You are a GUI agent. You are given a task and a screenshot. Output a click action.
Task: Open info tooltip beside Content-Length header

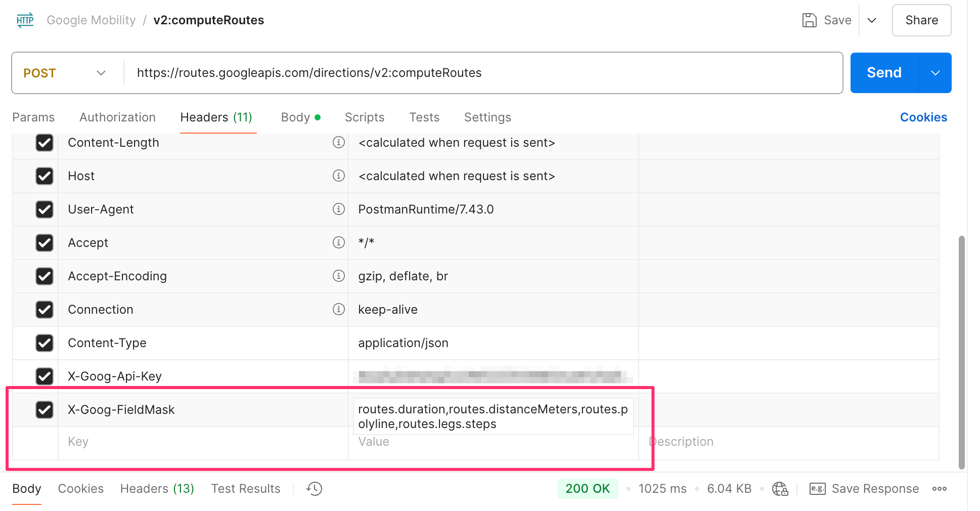(338, 143)
